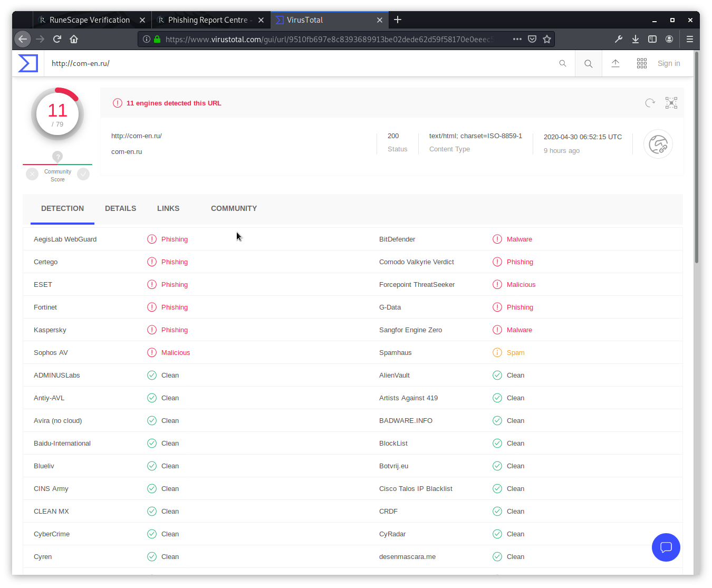Switch to the LINKS tab

(168, 208)
